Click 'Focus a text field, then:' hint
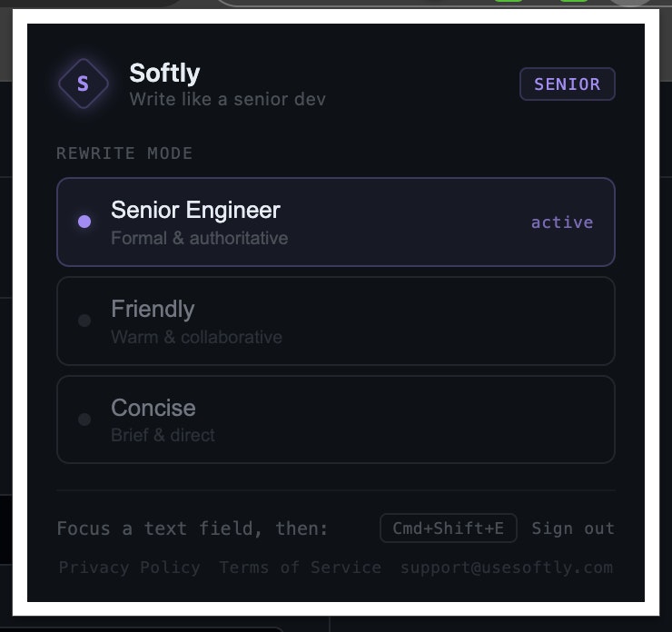 (193, 528)
